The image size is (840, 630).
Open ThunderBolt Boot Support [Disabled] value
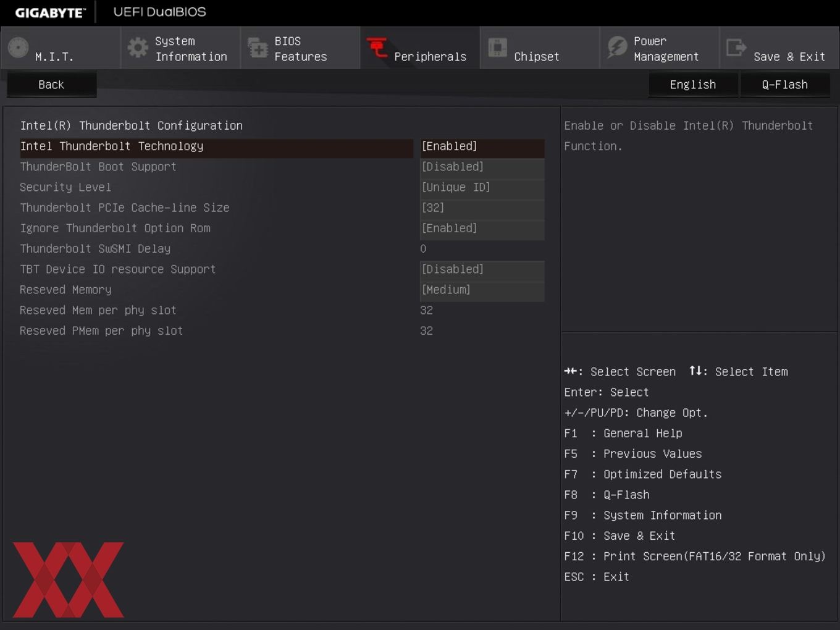pos(482,167)
